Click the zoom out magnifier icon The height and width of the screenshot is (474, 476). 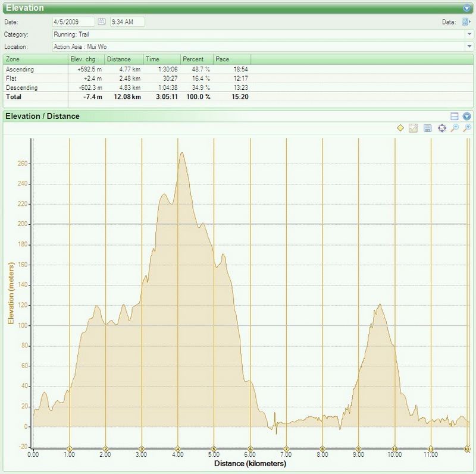[455, 128]
